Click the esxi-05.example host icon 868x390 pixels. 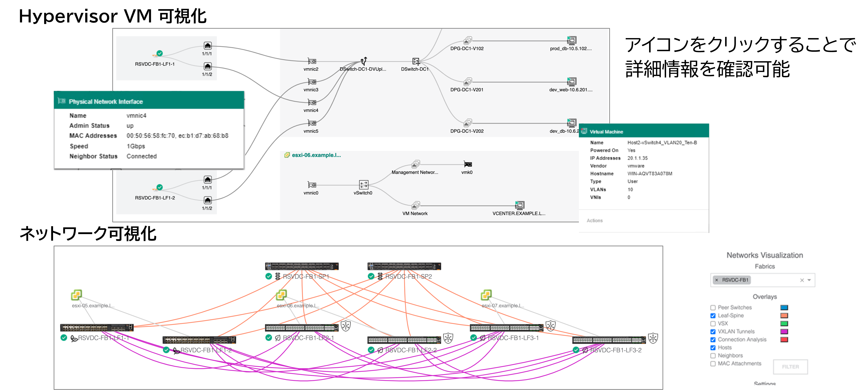coord(77,295)
